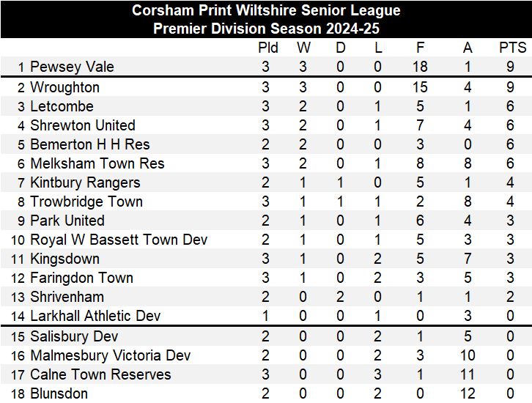Click the Corsham Print Wiltshire Senior League title
The height and width of the screenshot is (403, 532).
click(266, 10)
